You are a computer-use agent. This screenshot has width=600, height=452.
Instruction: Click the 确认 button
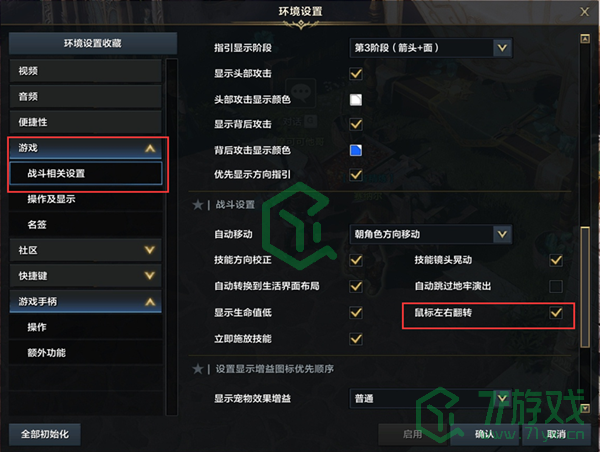click(484, 434)
